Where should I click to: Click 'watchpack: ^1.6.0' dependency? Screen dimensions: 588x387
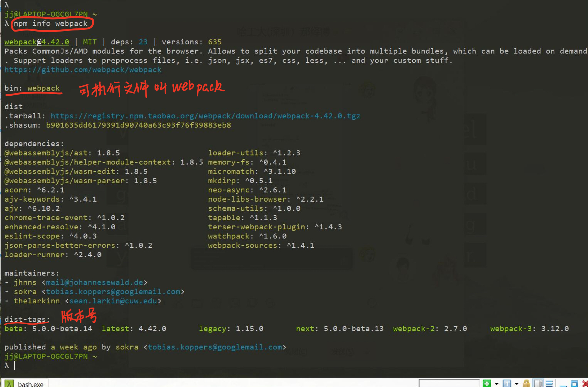247,236
